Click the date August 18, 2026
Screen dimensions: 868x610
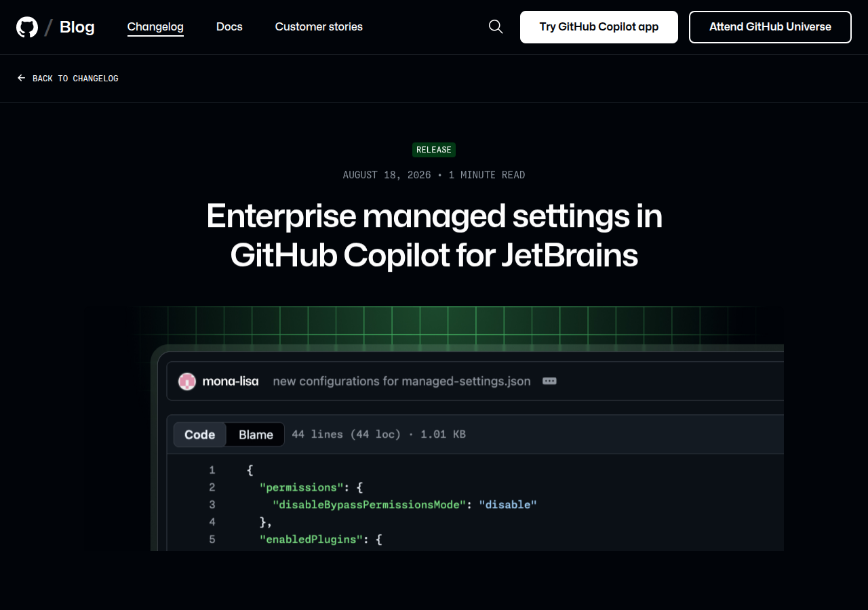pos(387,175)
